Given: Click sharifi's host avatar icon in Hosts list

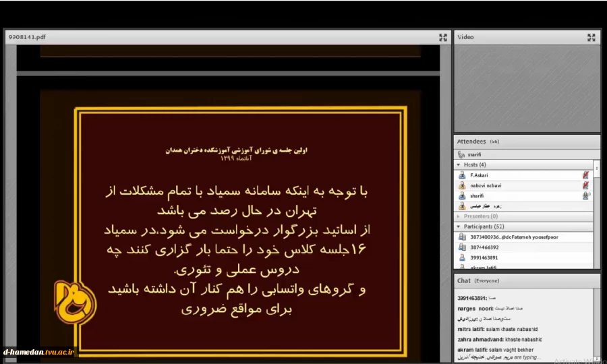Looking at the screenshot, I should [462, 195].
